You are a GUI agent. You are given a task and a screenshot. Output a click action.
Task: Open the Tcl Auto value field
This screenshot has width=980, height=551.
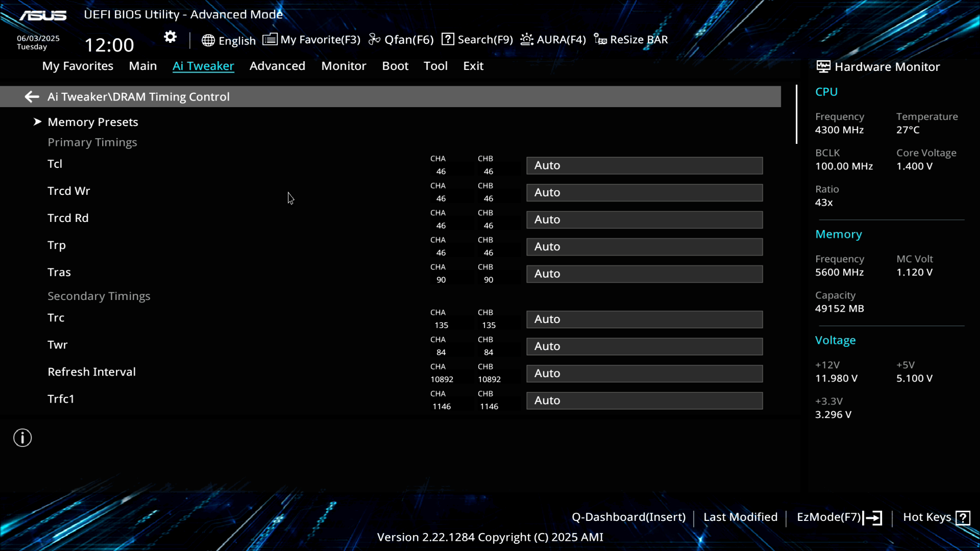(x=644, y=165)
